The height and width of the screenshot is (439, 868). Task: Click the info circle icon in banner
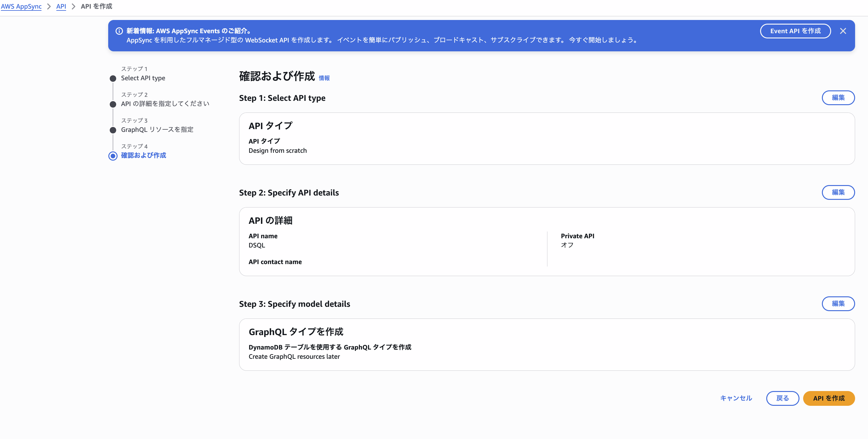(119, 31)
